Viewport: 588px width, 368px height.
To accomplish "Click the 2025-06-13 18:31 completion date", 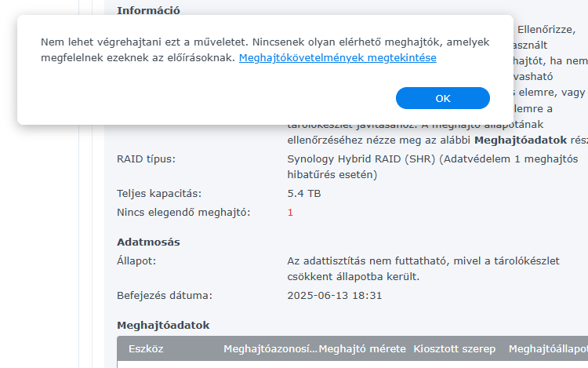I will [335, 295].
